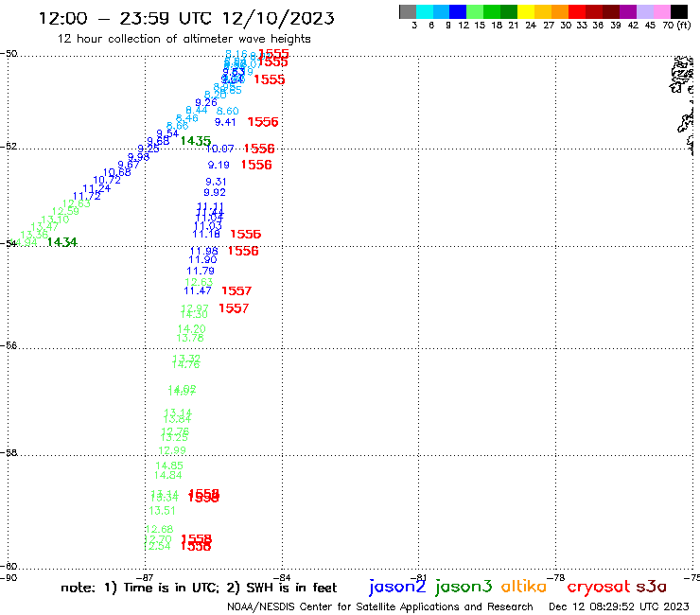Click the wave height value '12.99'
700x615 pixels.
pyautogui.click(x=172, y=450)
